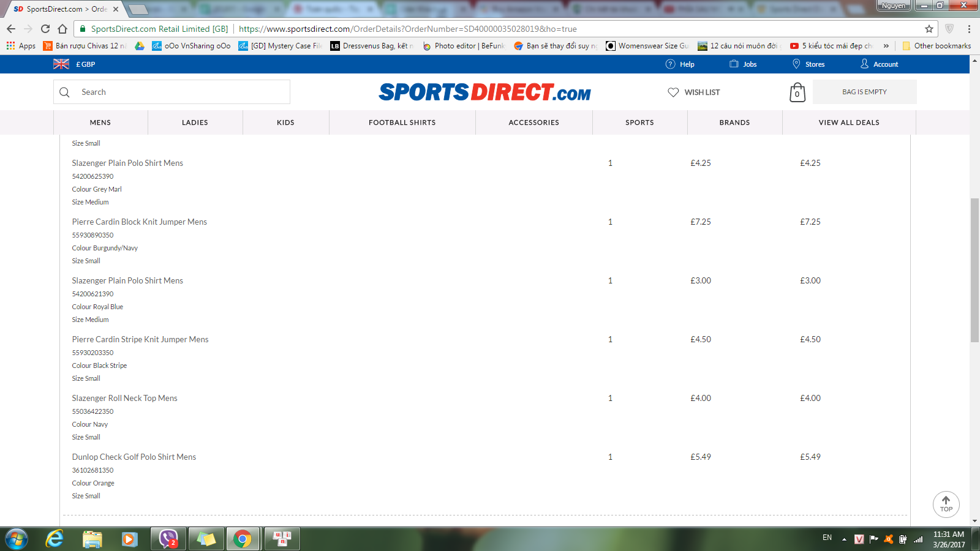
Task: Click the UK flag currency icon
Action: click(x=61, y=64)
